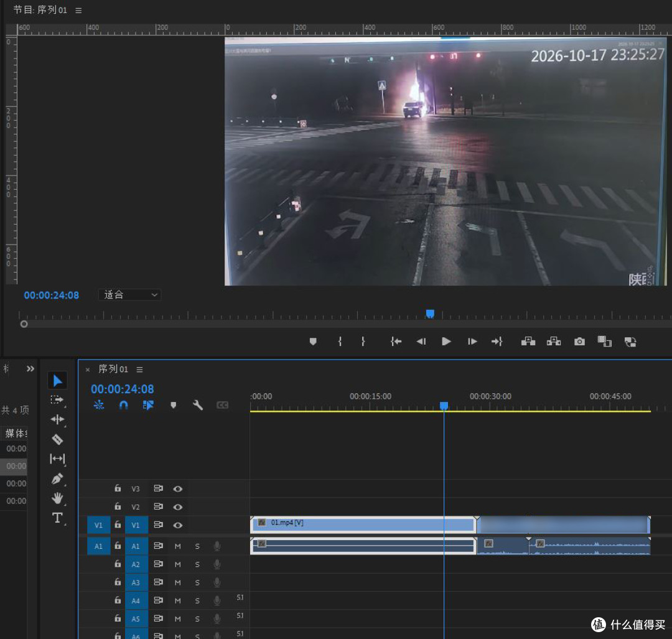Click the Extract button
This screenshot has height=639, width=672.
click(x=554, y=342)
